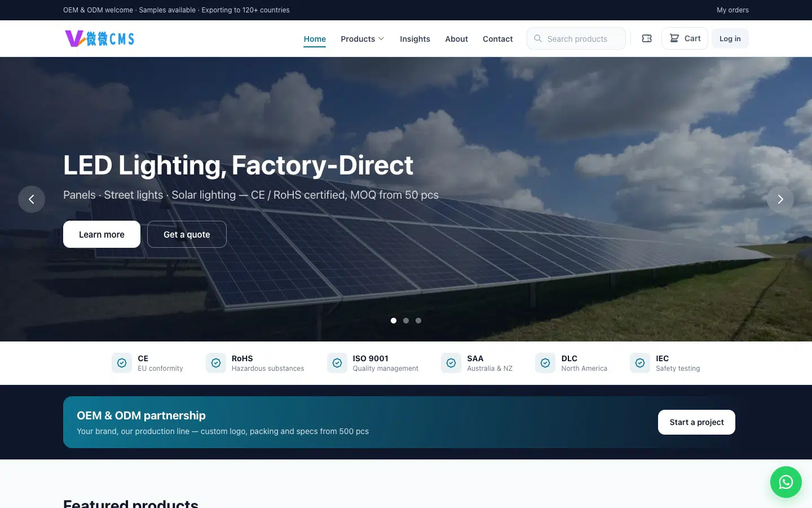Select the second carousel slide dot
The height and width of the screenshot is (508, 812).
(406, 321)
